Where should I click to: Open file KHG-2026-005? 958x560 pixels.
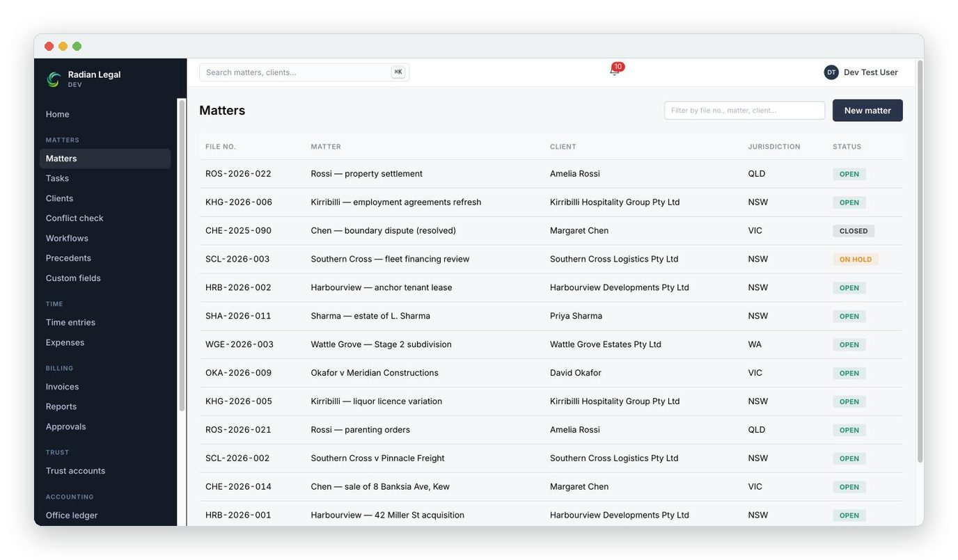[x=239, y=402]
